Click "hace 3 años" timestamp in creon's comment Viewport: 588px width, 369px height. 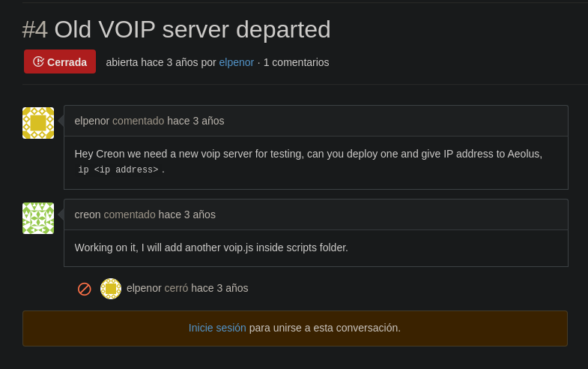[187, 214]
